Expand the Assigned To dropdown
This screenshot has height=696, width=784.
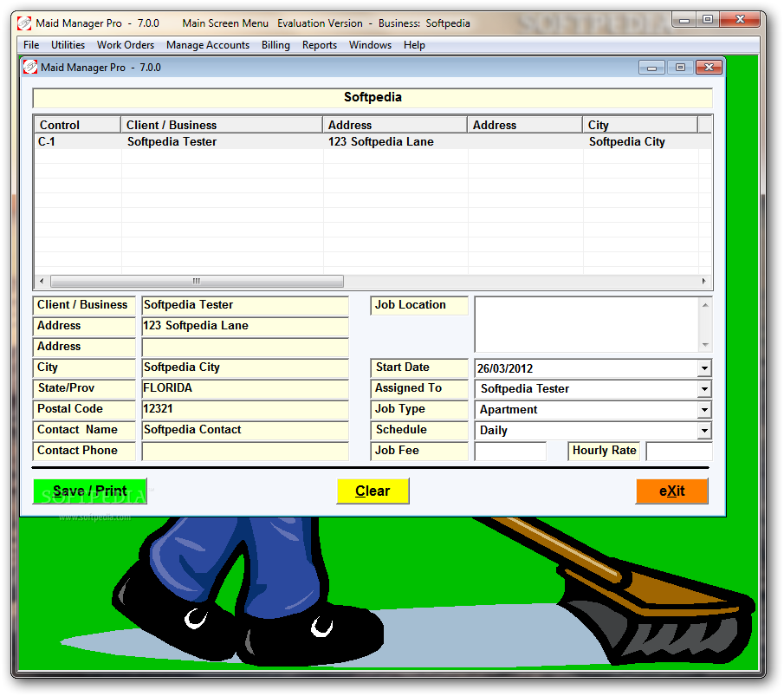pos(704,389)
